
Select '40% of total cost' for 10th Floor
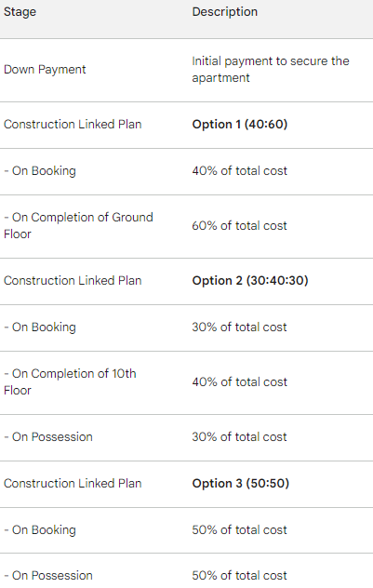(240, 382)
